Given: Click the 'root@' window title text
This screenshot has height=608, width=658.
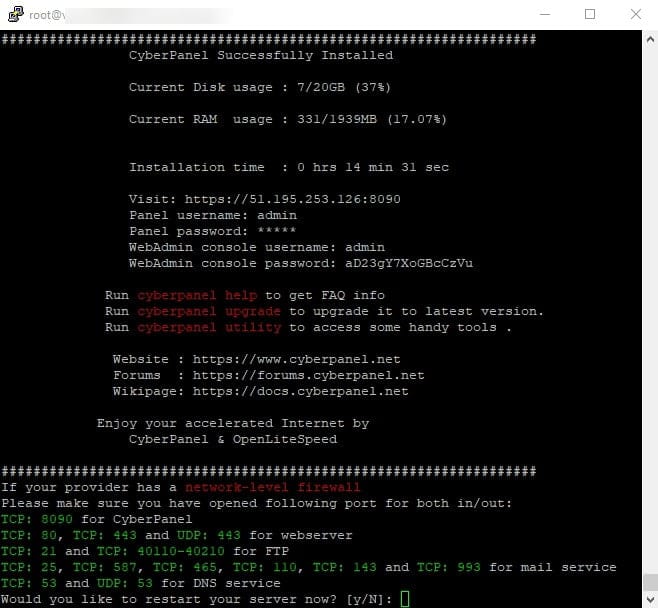Looking at the screenshot, I should point(47,15).
